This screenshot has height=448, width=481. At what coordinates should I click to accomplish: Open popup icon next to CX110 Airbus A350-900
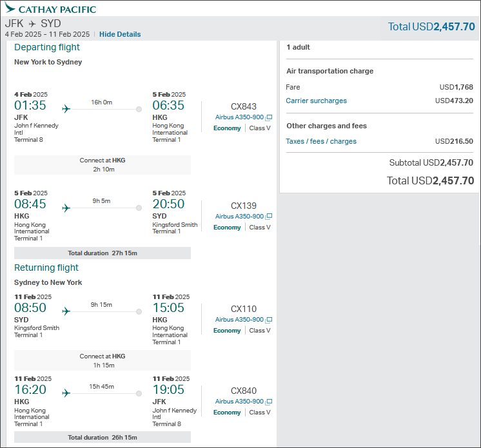[x=269, y=320]
